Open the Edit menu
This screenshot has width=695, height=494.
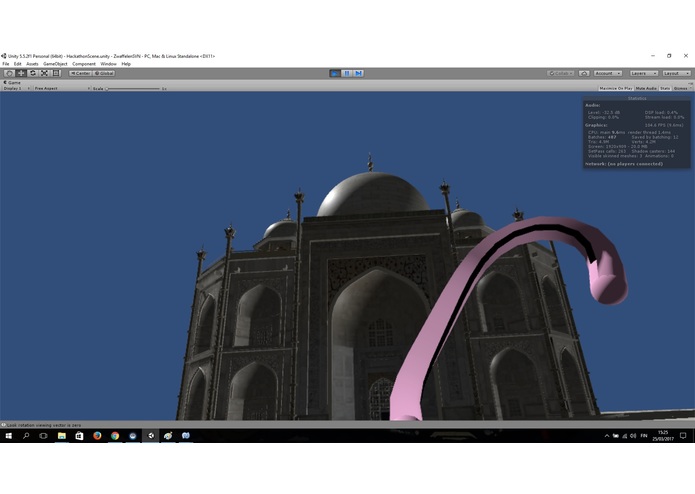[17, 64]
